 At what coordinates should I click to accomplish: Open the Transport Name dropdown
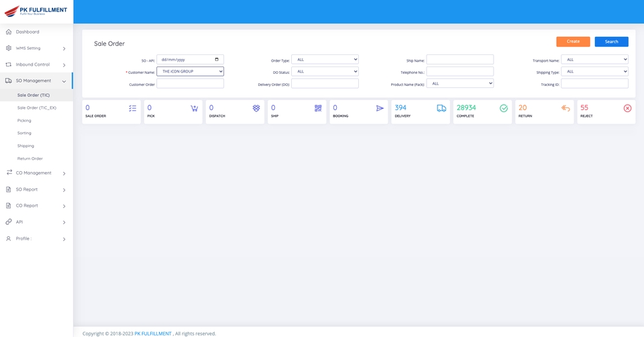[x=595, y=60]
